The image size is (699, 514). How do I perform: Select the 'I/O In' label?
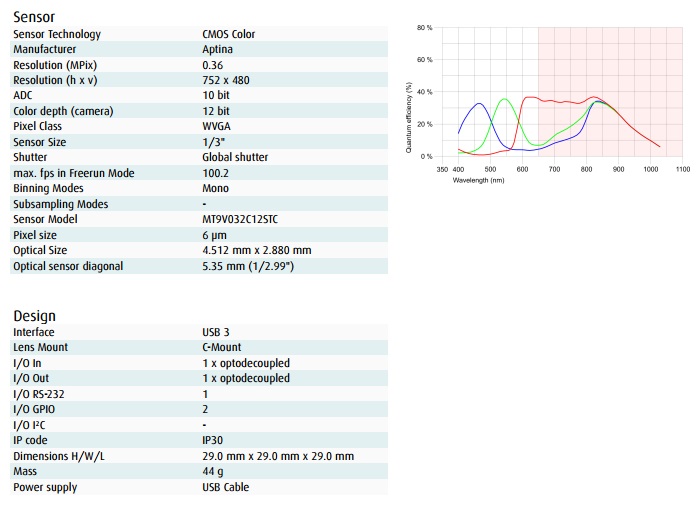pos(27,363)
